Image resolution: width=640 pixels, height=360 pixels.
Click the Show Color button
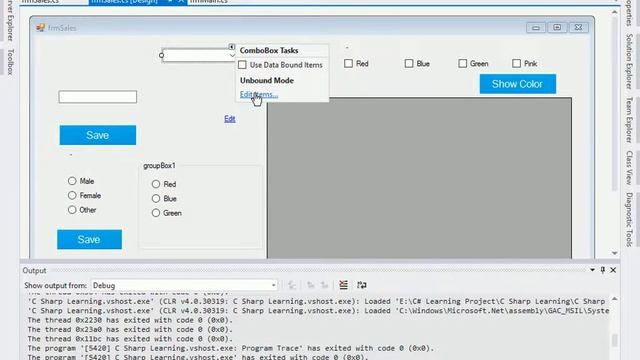tap(518, 84)
